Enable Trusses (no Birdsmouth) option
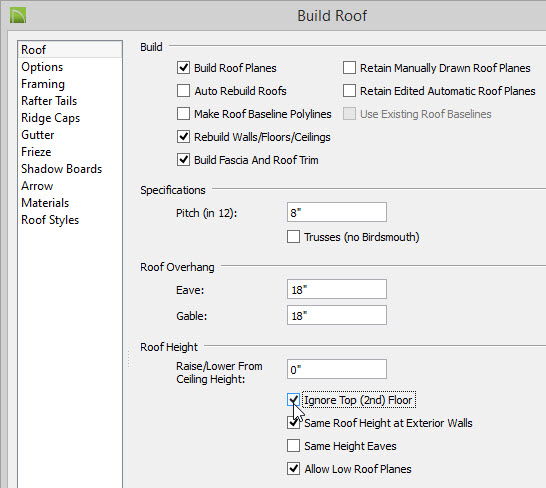 coord(293,237)
